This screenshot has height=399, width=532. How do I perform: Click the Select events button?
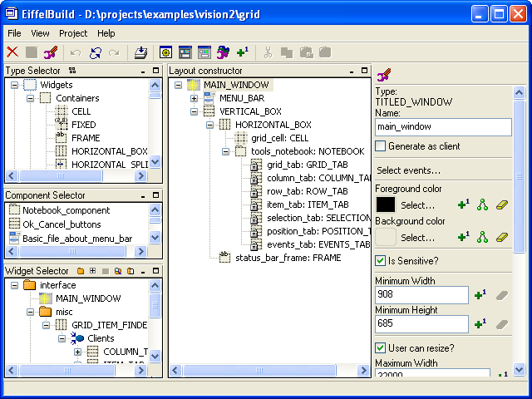pos(409,170)
